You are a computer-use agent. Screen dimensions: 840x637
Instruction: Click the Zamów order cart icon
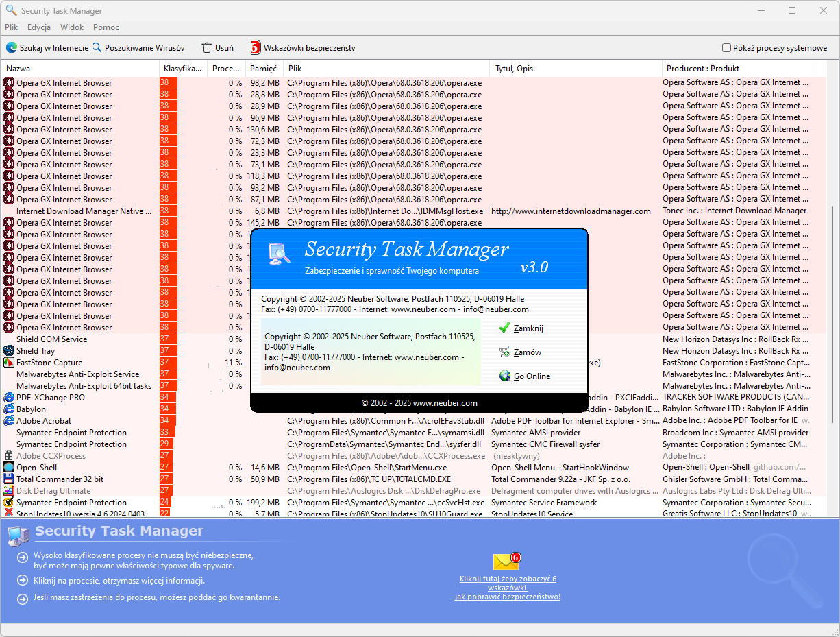[505, 352]
